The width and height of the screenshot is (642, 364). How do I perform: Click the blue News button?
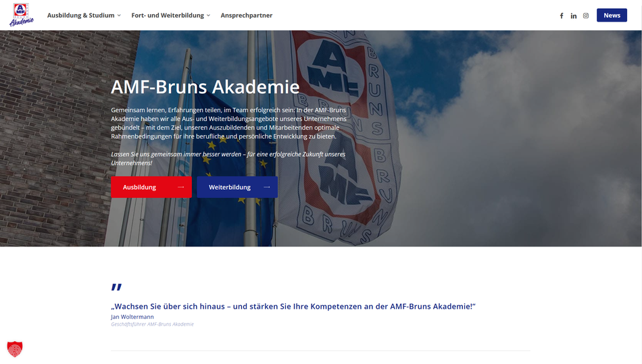612,15
